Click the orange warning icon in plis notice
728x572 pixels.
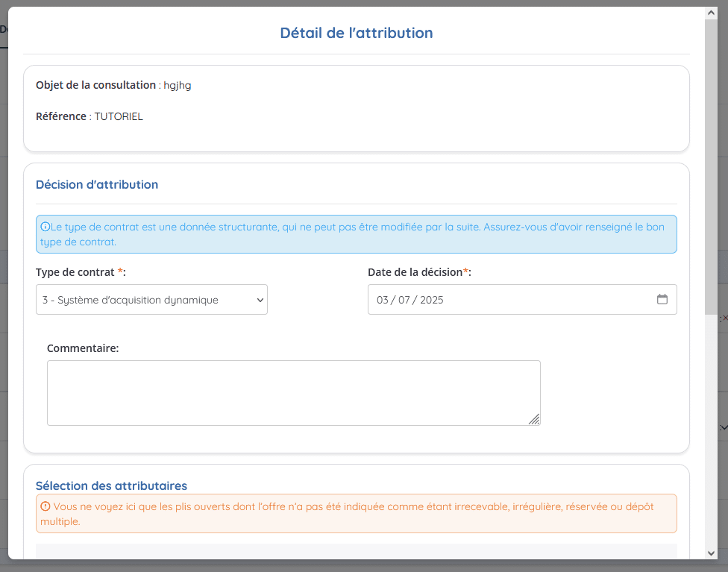pos(45,506)
